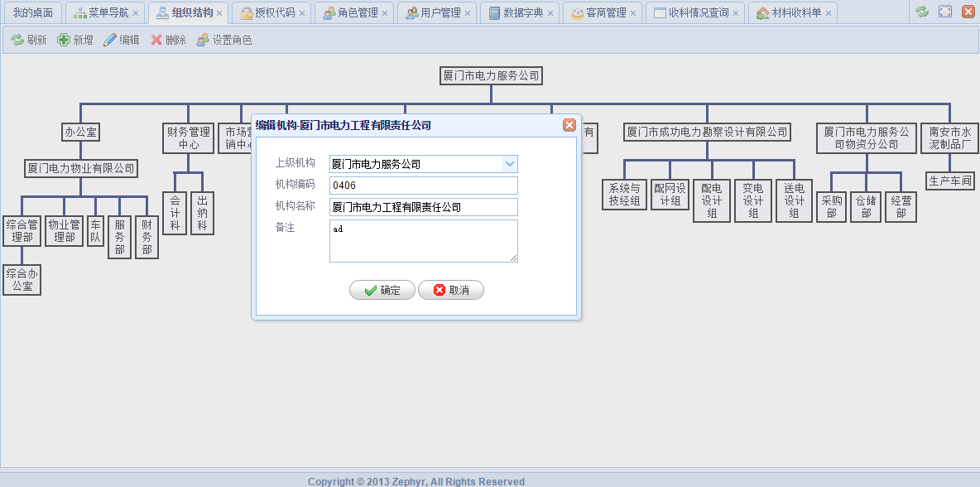This screenshot has height=487, width=980.
Task: Switch to 我的桌面 tab
Action: click(x=32, y=12)
